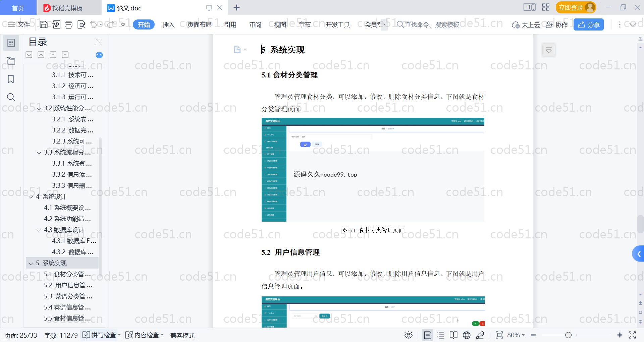Collapse the 5 系统实现 tree node
The width and height of the screenshot is (644, 342).
(x=31, y=264)
